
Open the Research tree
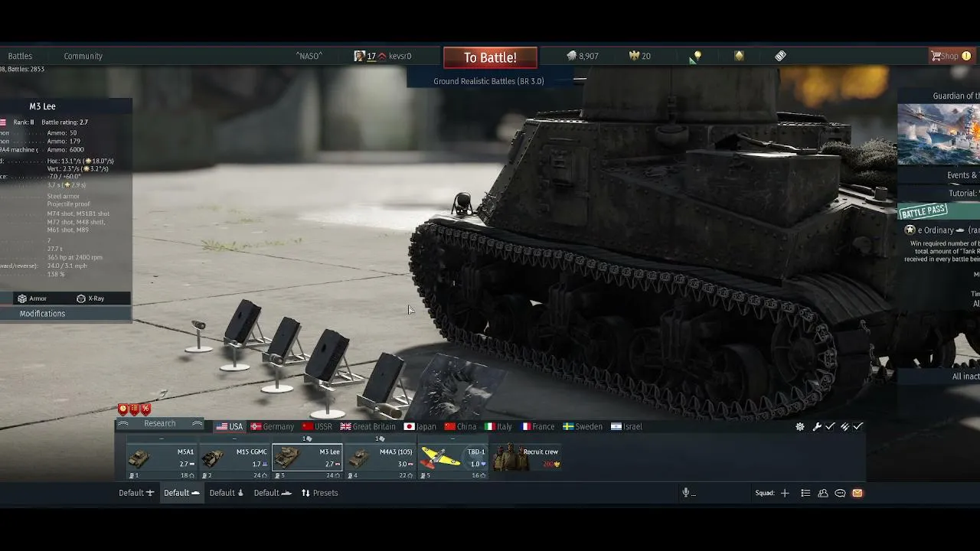pos(159,424)
